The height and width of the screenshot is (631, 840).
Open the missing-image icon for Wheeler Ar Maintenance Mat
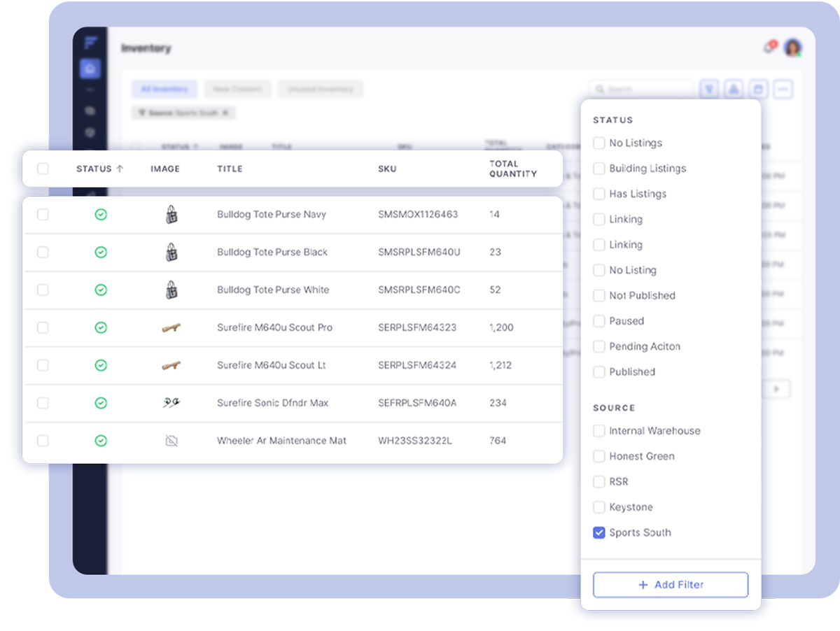(170, 441)
